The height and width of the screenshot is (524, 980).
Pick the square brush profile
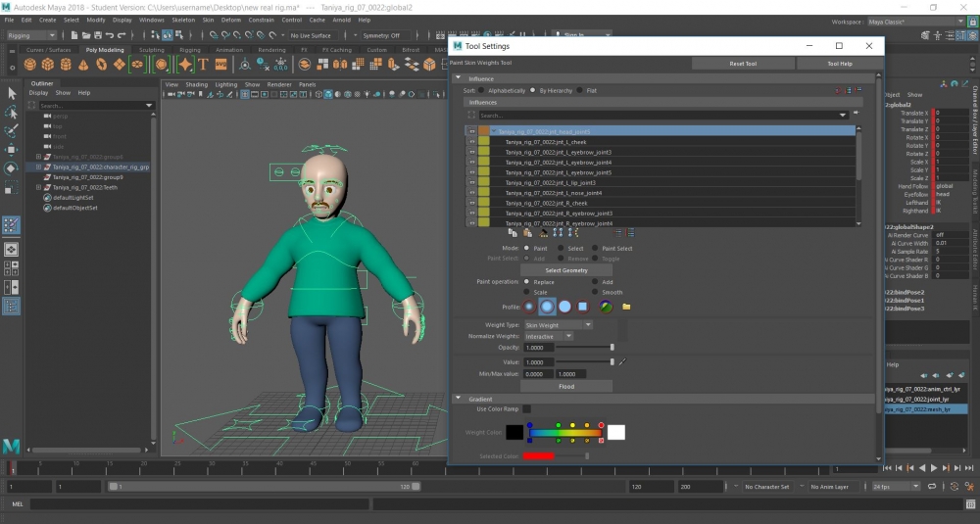tap(582, 307)
